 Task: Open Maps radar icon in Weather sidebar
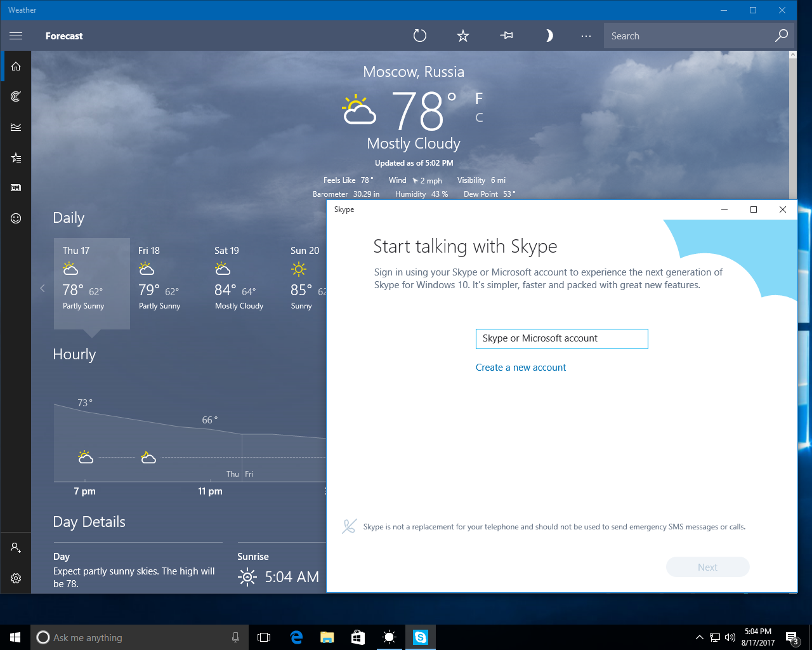(16, 96)
